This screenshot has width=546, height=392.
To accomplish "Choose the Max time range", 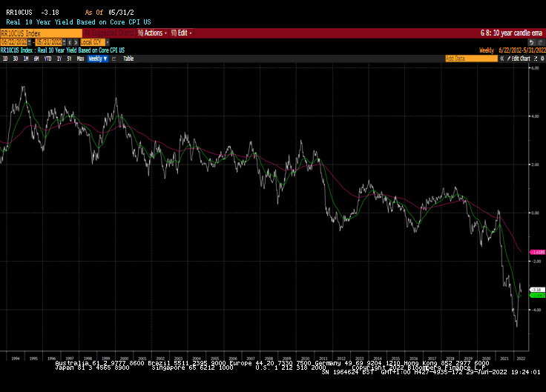I will pos(80,58).
